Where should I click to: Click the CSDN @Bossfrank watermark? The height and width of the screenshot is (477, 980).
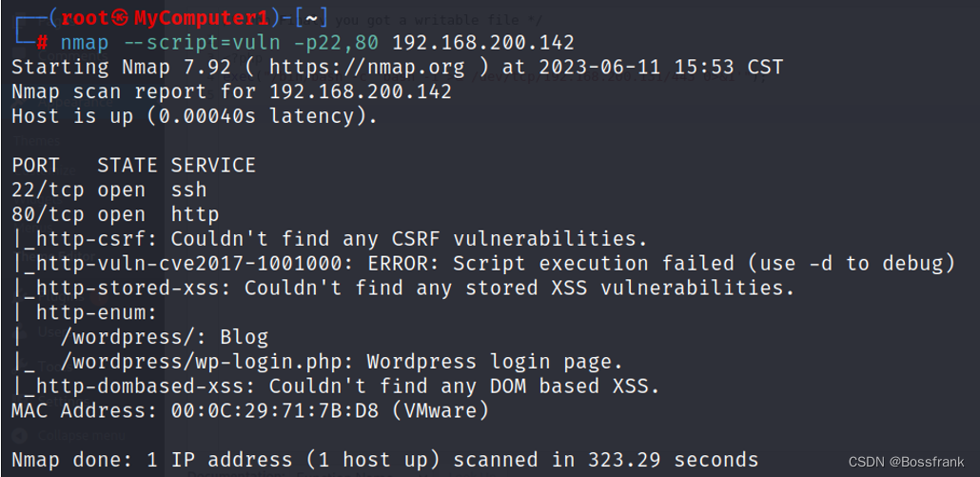point(906,462)
